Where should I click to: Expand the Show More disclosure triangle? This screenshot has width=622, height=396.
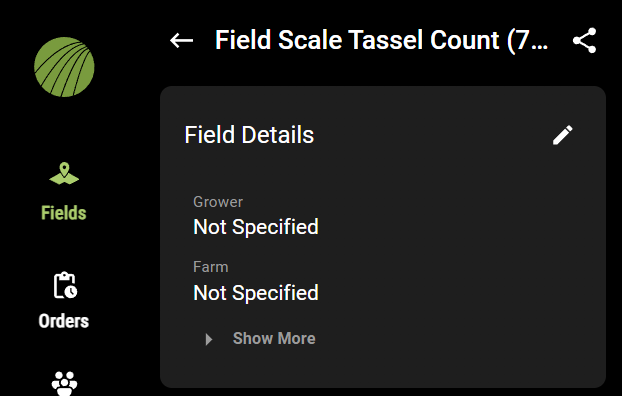click(209, 339)
